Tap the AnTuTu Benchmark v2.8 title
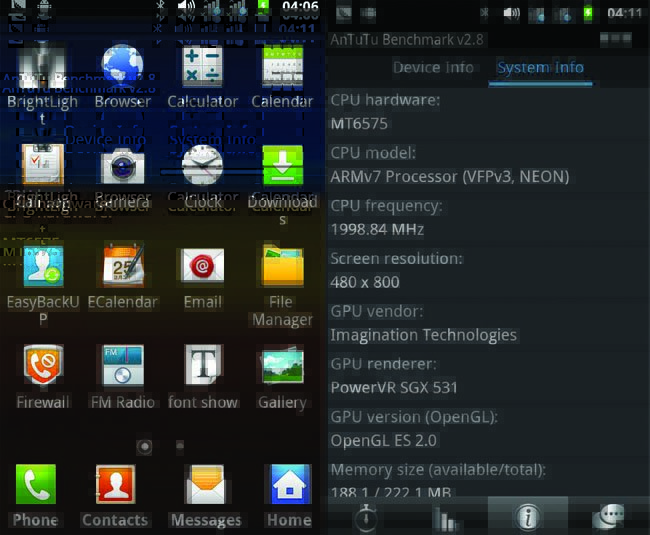 pos(407,40)
